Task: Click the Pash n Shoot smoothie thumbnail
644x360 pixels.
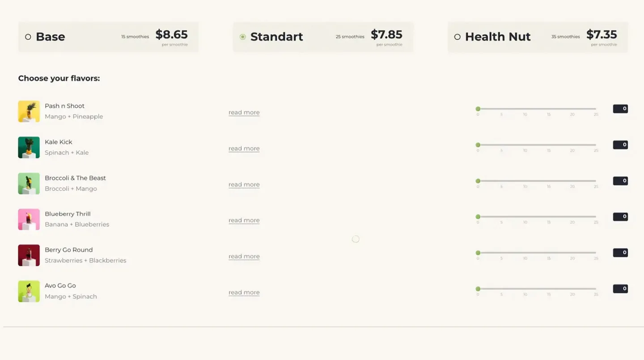Action: coord(29,111)
